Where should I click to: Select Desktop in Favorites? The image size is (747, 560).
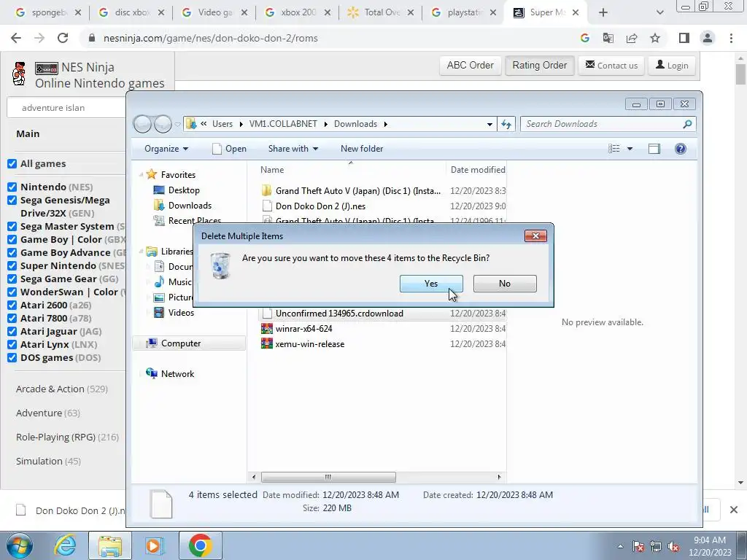[x=177, y=190]
